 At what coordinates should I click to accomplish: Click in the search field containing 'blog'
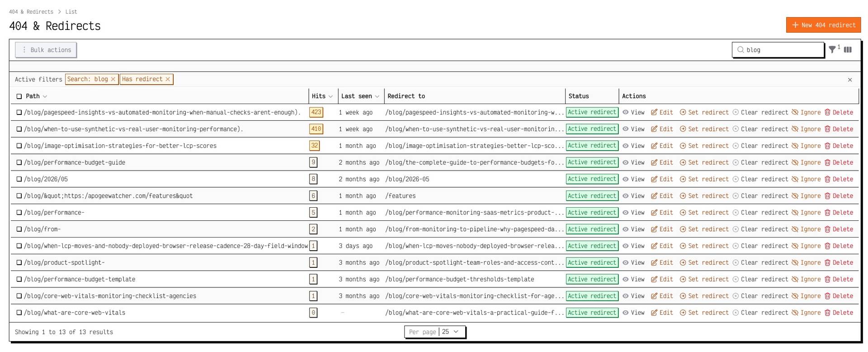click(778, 50)
